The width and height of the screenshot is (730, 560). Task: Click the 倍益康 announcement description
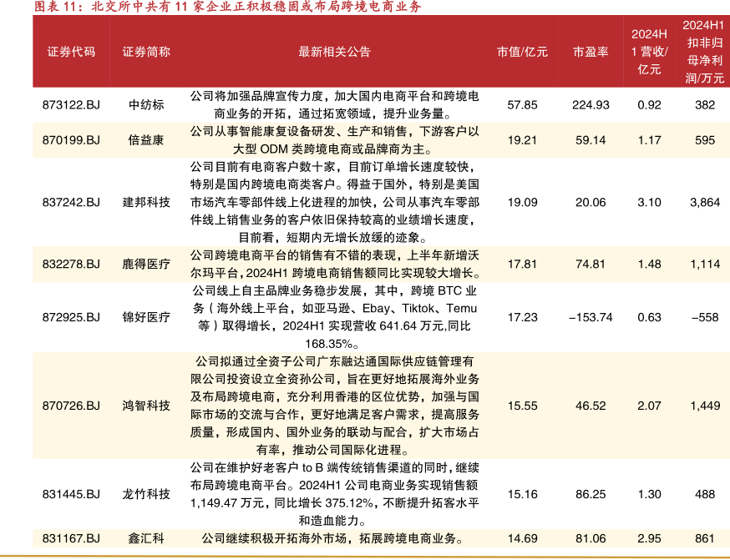tap(334, 140)
